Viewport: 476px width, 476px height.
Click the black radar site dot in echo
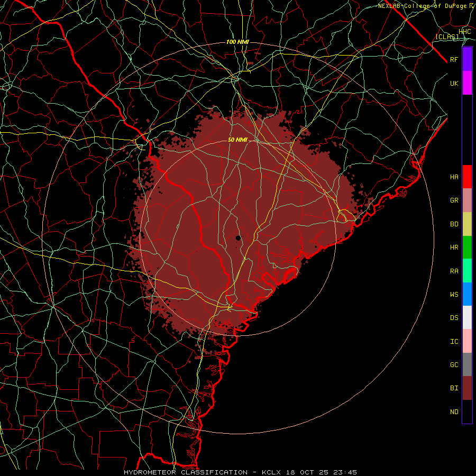[239, 237]
